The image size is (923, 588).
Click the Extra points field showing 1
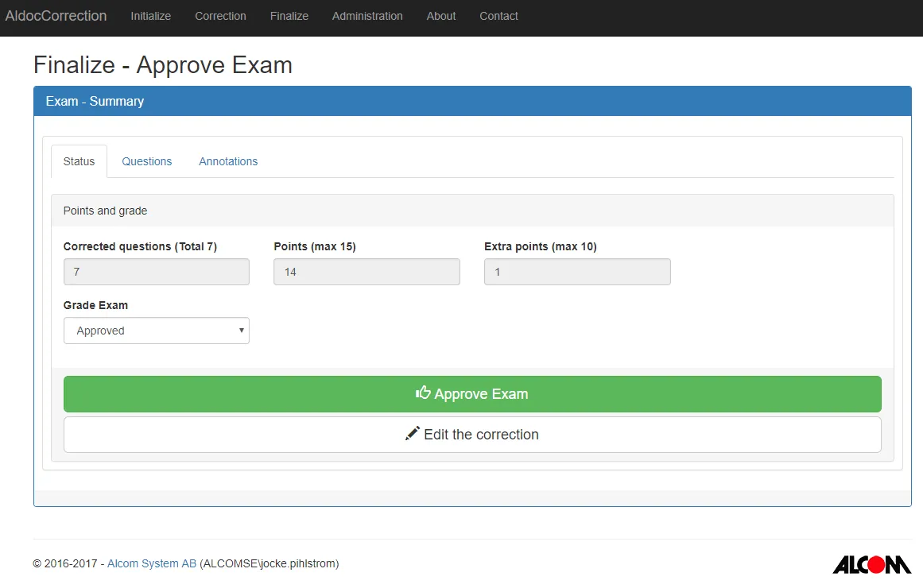(577, 272)
